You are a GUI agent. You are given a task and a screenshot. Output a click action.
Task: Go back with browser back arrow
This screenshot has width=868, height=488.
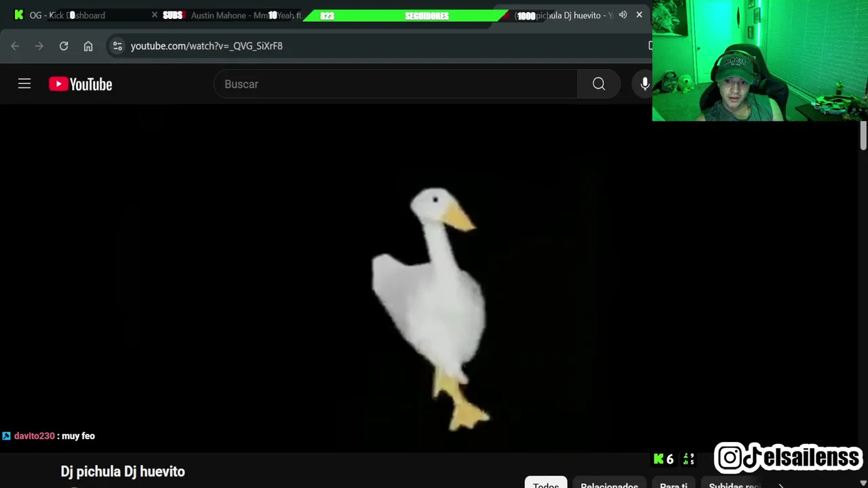pos(15,46)
